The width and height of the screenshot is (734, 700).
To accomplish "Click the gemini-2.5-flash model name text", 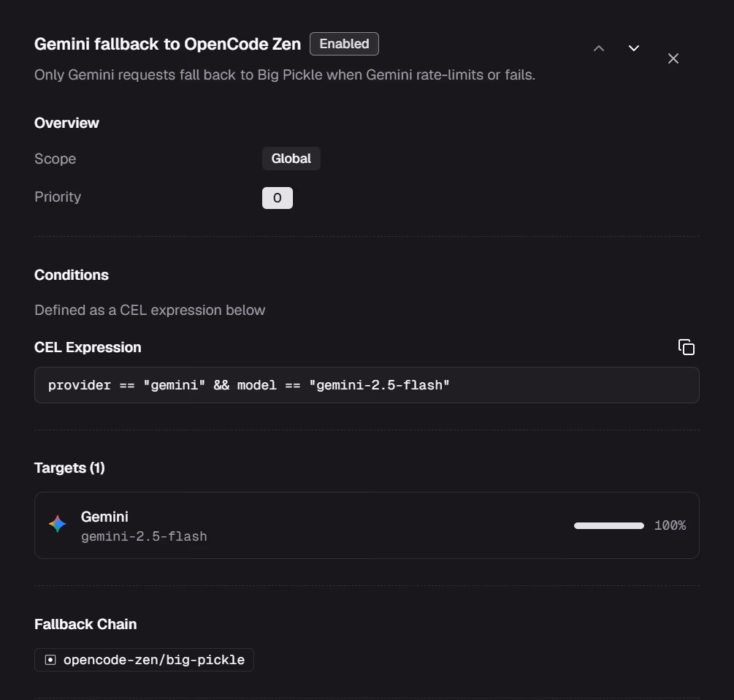I will (144, 536).
